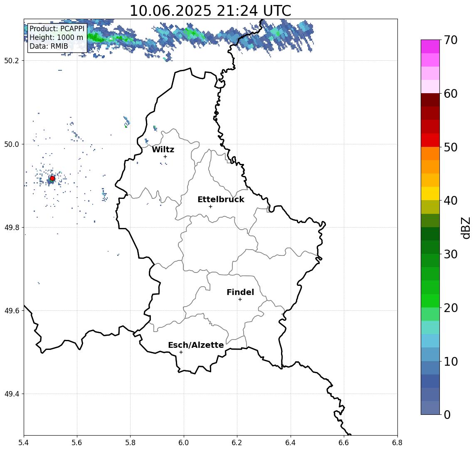Viewport: 476px width, 451px height.
Task: Click the latitude label 50.0
Action: coord(12,144)
